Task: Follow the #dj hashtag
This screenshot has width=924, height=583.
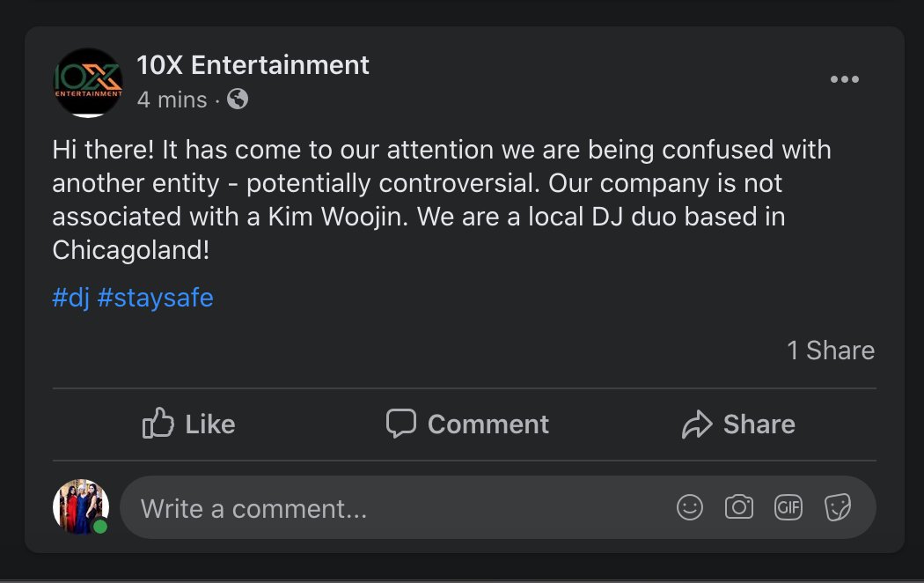Action: 70,298
